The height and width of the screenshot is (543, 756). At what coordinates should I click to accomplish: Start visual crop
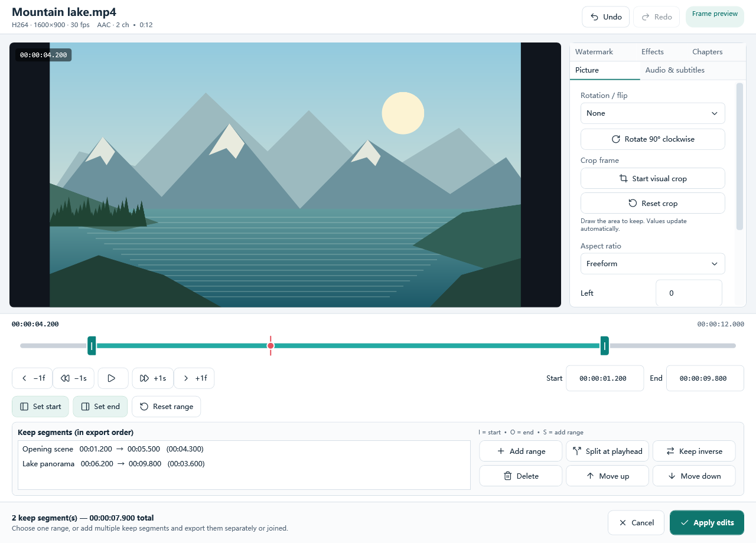tap(653, 179)
